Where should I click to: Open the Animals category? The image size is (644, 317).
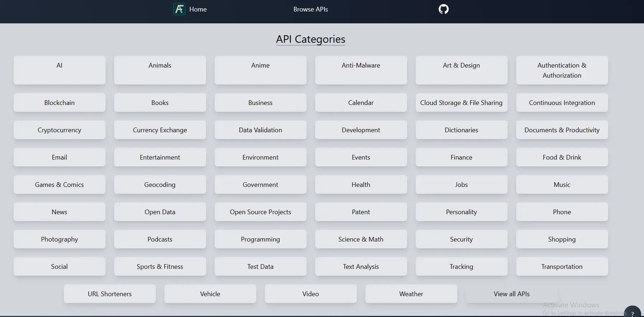pyautogui.click(x=160, y=70)
